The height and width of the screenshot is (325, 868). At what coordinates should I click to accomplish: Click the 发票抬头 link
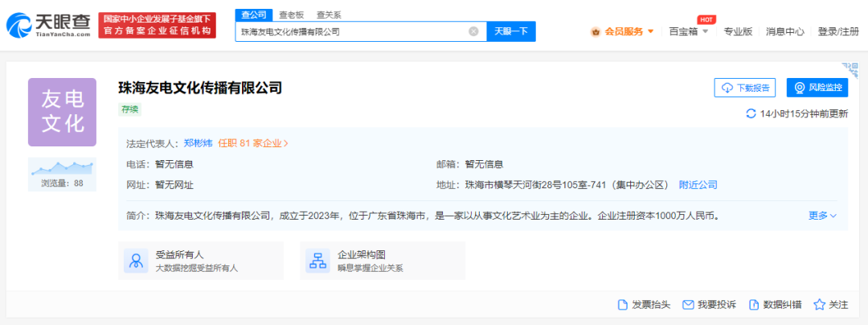click(x=645, y=305)
